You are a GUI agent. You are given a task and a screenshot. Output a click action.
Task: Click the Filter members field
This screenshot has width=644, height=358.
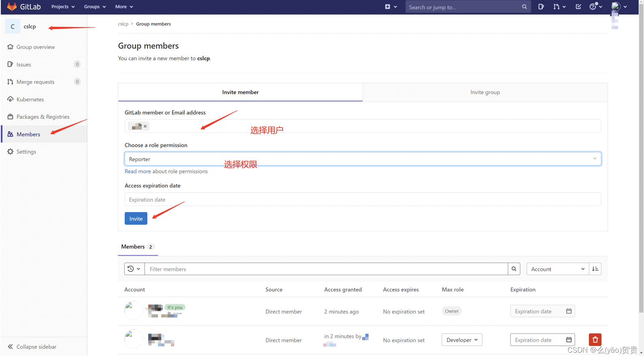click(x=326, y=269)
